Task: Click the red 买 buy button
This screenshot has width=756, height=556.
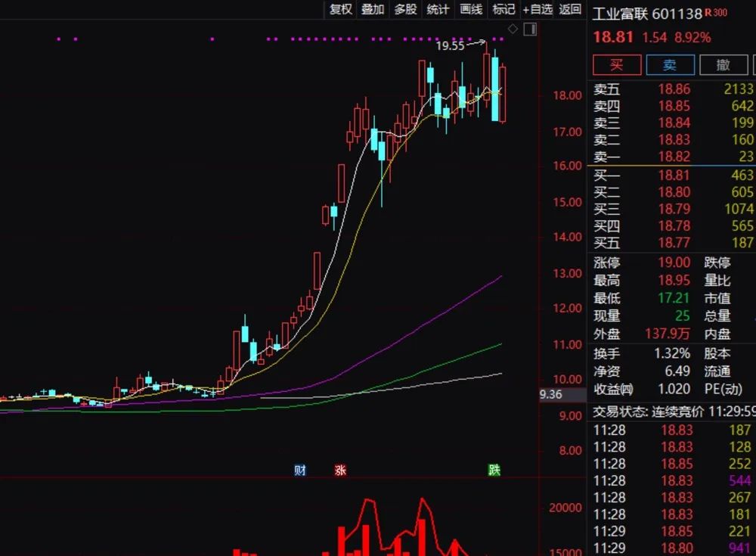Action: 616,65
